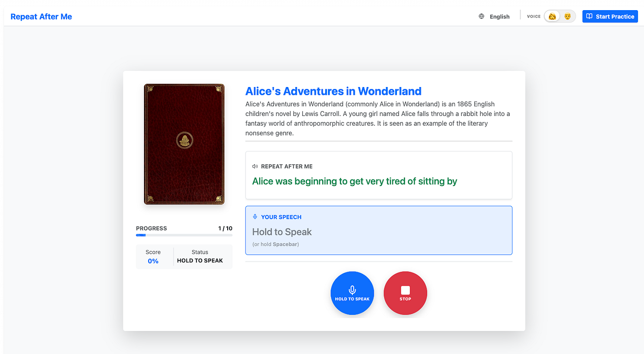This screenshot has height=354, width=644.
Task: Click the gray "Hold to Speak" placeholder text
Action: pyautogui.click(x=282, y=232)
